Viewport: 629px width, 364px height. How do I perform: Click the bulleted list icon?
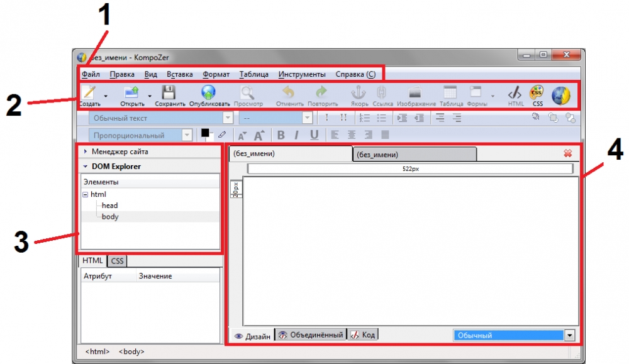point(382,118)
